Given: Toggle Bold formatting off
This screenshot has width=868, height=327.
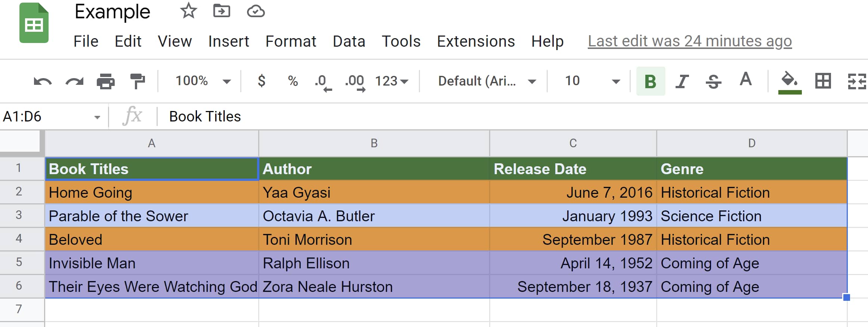Looking at the screenshot, I should pyautogui.click(x=651, y=81).
